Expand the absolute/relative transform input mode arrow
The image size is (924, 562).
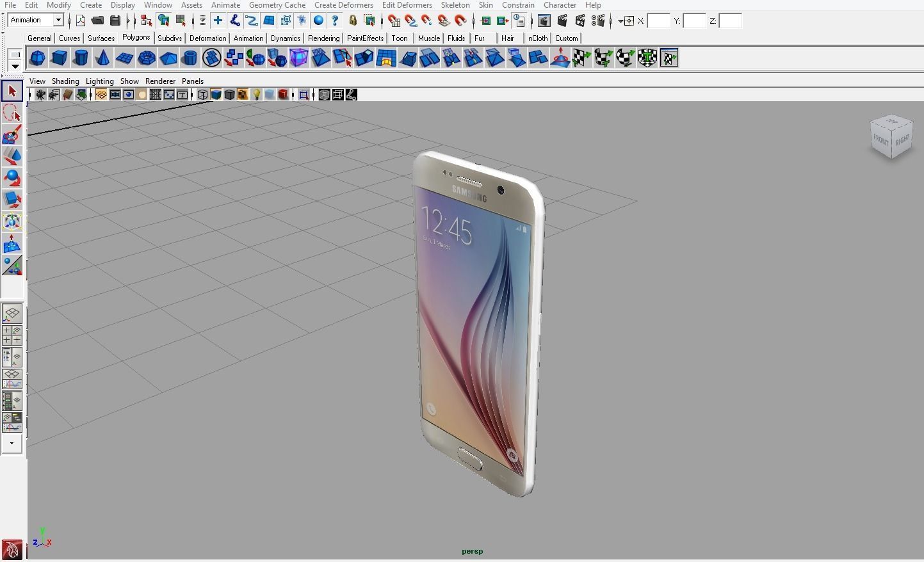620,21
